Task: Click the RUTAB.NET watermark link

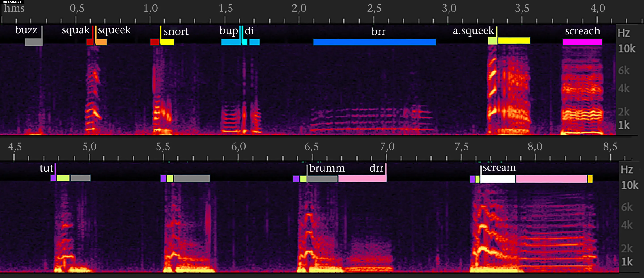Action: click(x=12, y=2)
